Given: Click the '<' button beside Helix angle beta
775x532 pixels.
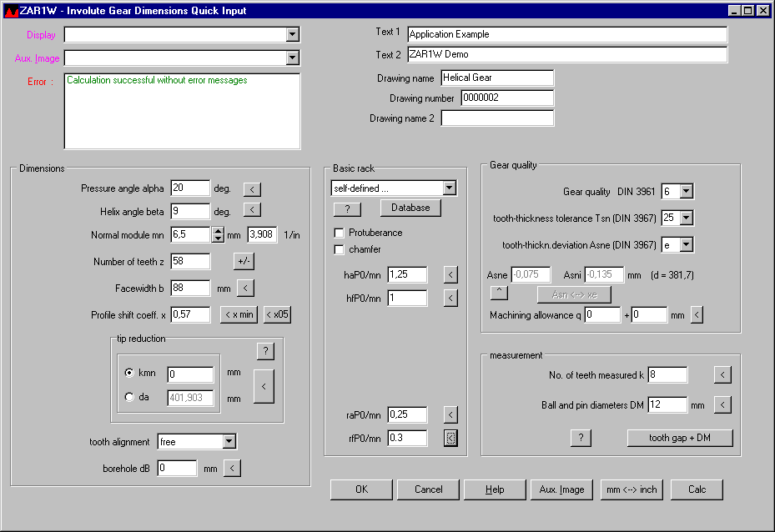Looking at the screenshot, I should 252,210.
